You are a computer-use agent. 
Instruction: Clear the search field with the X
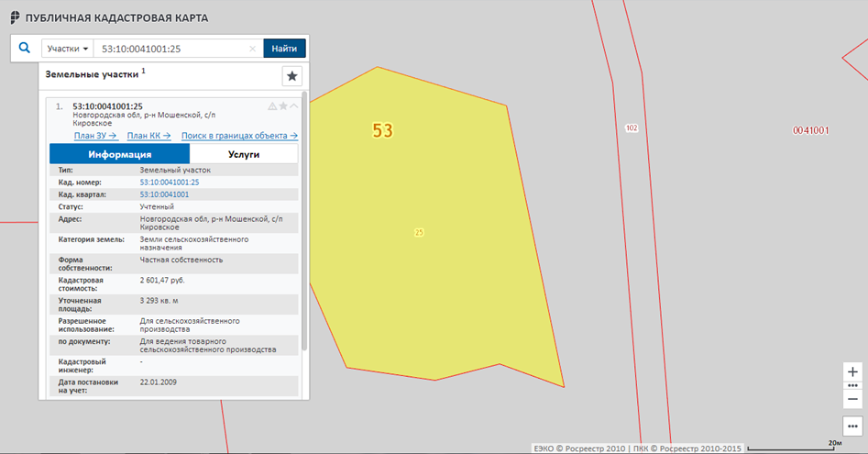click(252, 49)
